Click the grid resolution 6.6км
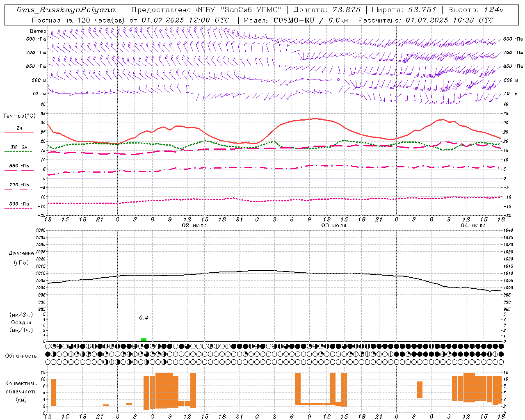Image resolution: width=525 pixels, height=420 pixels. pyautogui.click(x=338, y=20)
